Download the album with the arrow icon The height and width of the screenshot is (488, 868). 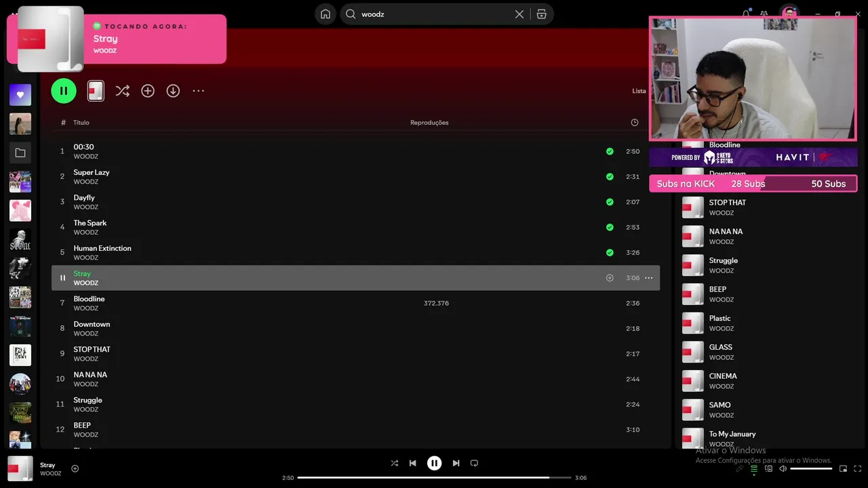[173, 91]
